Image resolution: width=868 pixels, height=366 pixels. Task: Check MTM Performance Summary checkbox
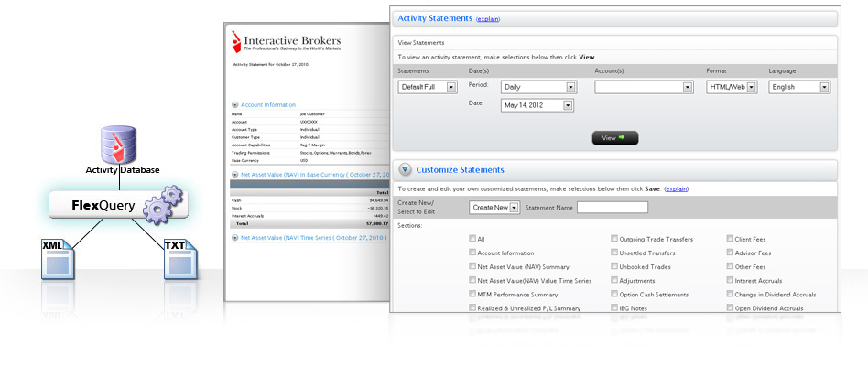tap(472, 294)
